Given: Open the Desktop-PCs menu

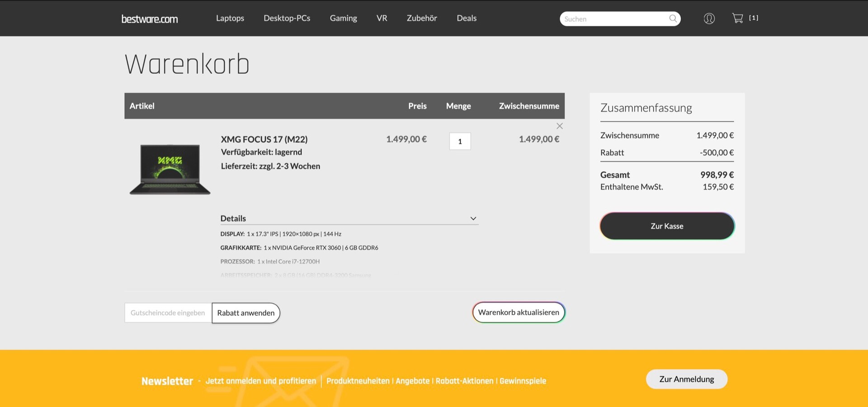Looking at the screenshot, I should pos(287,18).
